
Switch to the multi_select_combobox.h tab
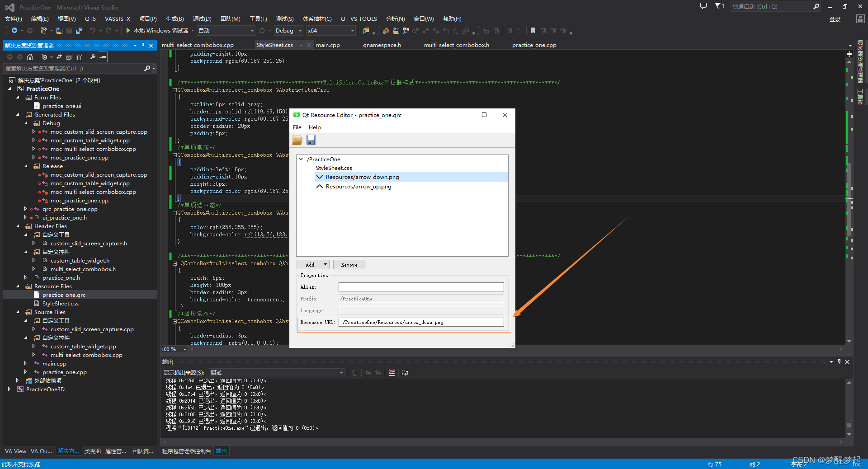pos(456,45)
